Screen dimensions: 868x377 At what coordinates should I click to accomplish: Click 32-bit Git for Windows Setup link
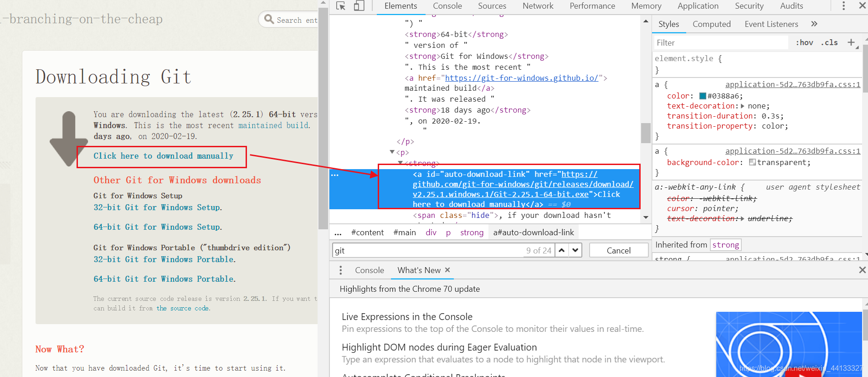[157, 207]
